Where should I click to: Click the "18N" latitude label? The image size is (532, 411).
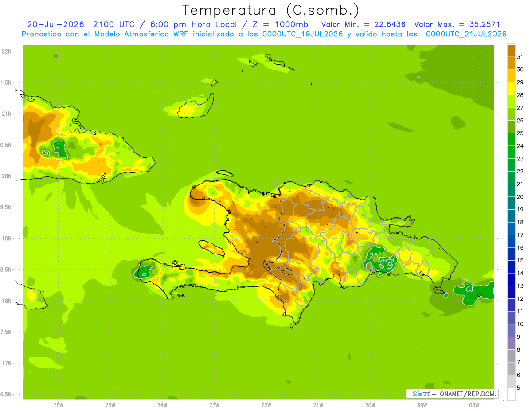pyautogui.click(x=7, y=301)
